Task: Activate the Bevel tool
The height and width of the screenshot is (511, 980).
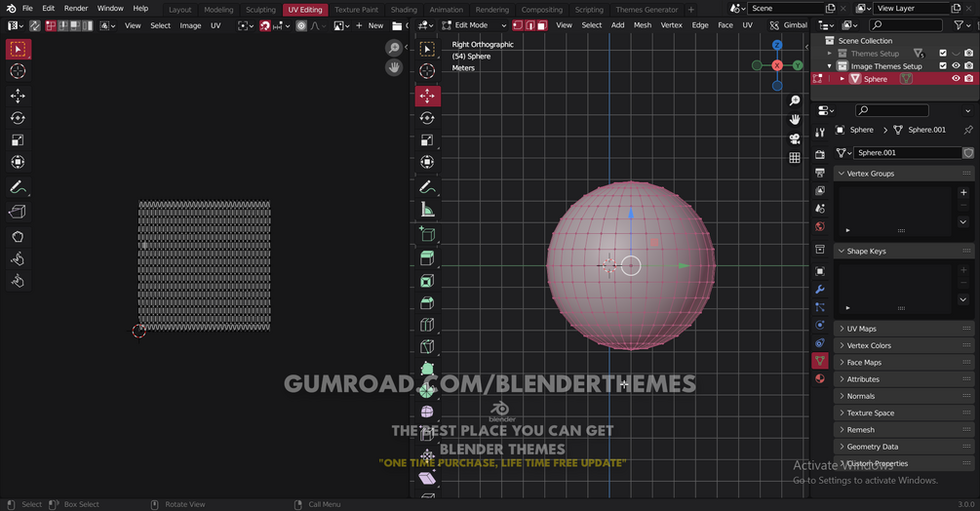Action: 427,303
